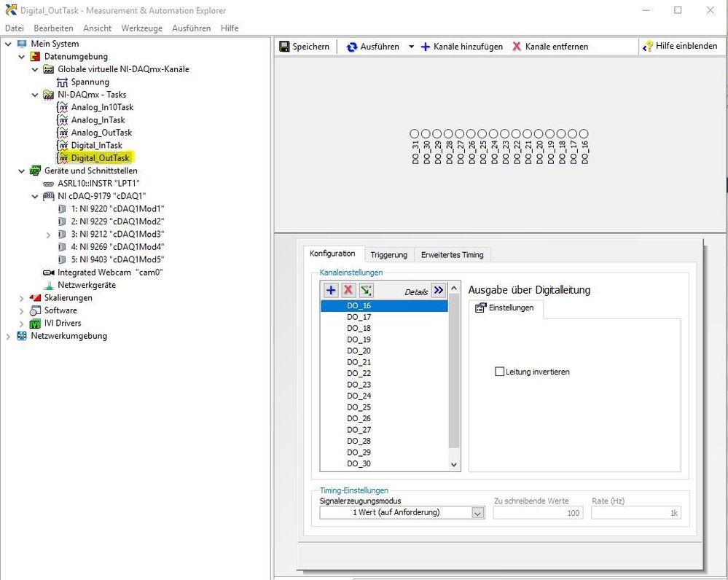The height and width of the screenshot is (580, 728).
Task: Expand details with double-arrow button
Action: tap(438, 290)
